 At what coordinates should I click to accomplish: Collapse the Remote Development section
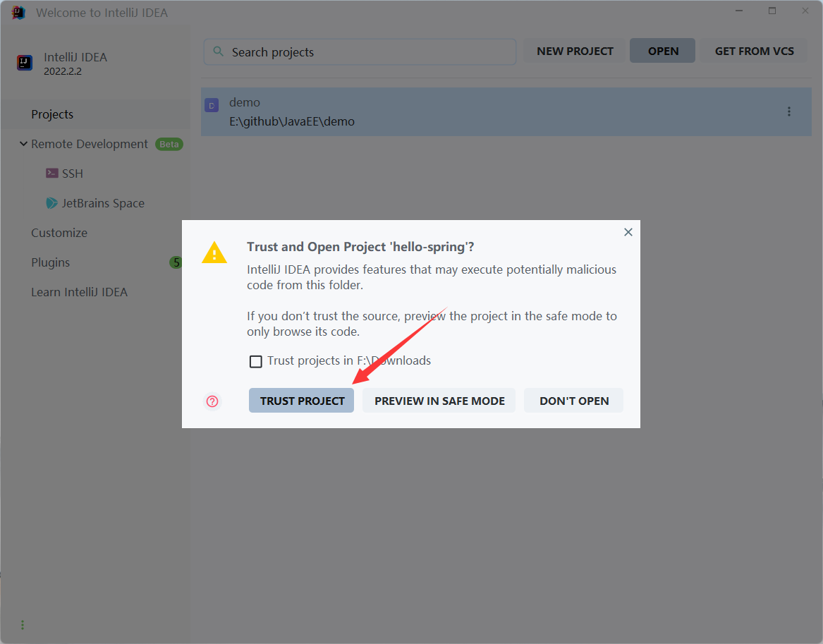(x=23, y=144)
